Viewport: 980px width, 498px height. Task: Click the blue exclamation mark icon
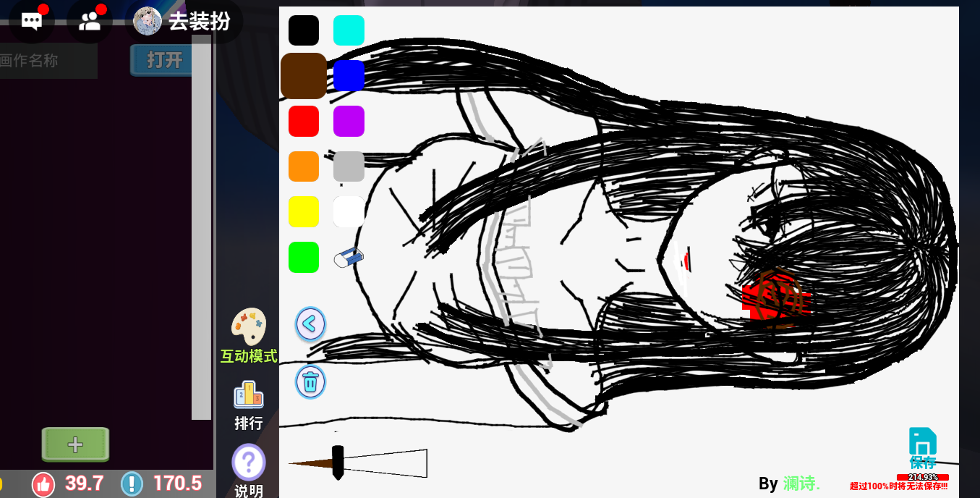pyautogui.click(x=132, y=484)
